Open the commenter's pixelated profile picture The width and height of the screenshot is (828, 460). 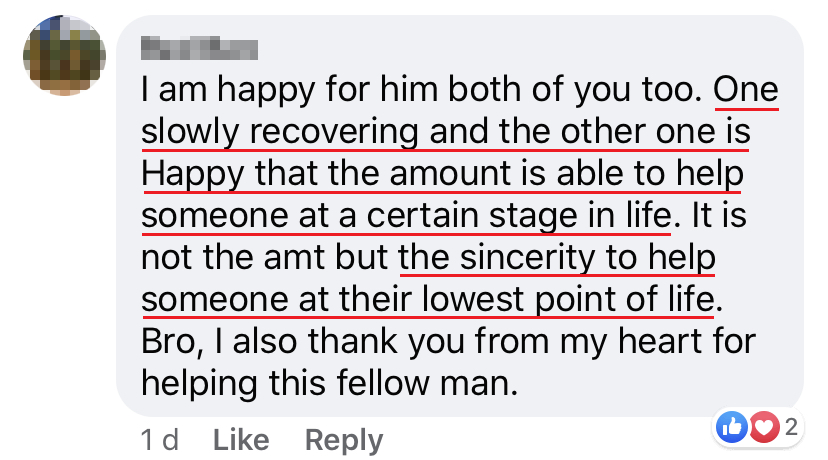click(64, 56)
